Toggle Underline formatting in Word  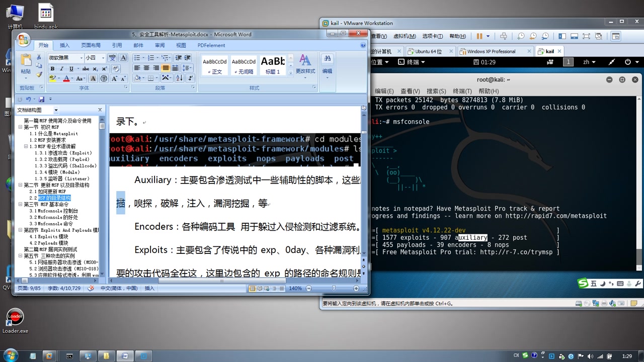pyautogui.click(x=71, y=68)
